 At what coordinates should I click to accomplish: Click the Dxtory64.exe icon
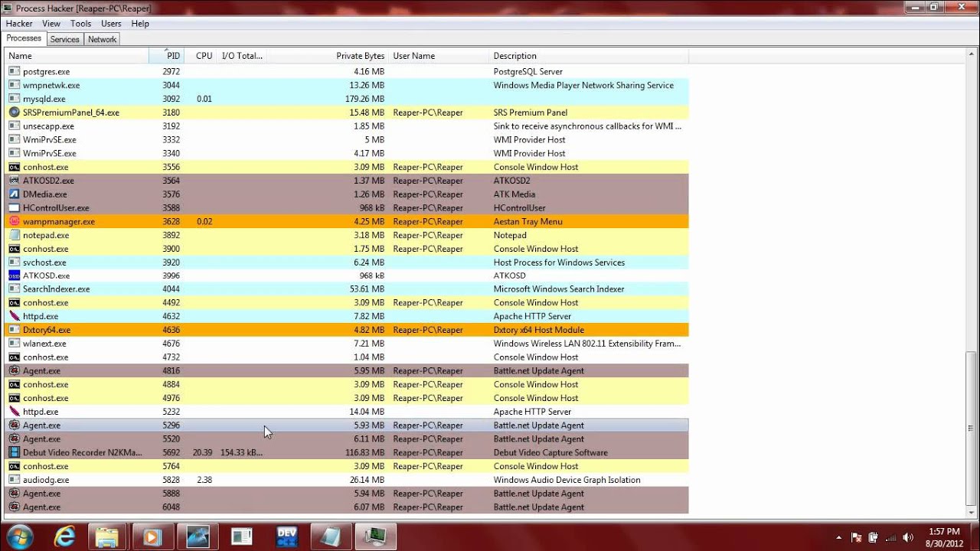(14, 330)
